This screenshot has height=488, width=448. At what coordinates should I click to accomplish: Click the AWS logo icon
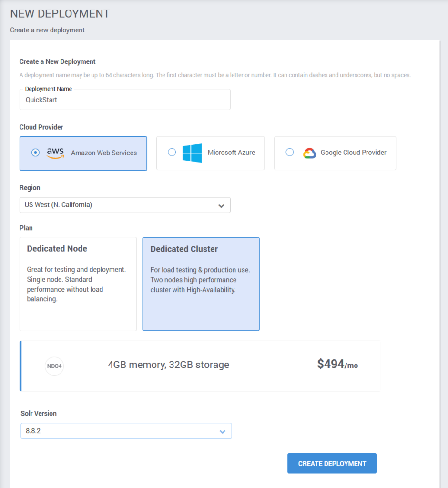click(55, 153)
